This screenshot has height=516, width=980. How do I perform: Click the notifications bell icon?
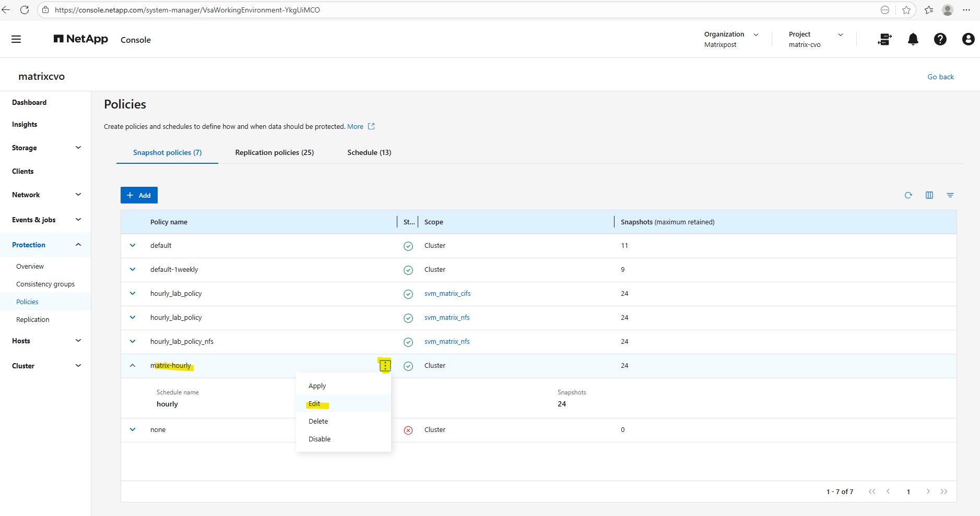point(913,39)
